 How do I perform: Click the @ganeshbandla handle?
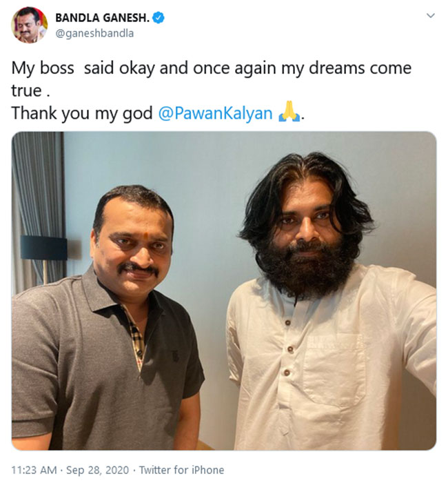tap(94, 33)
